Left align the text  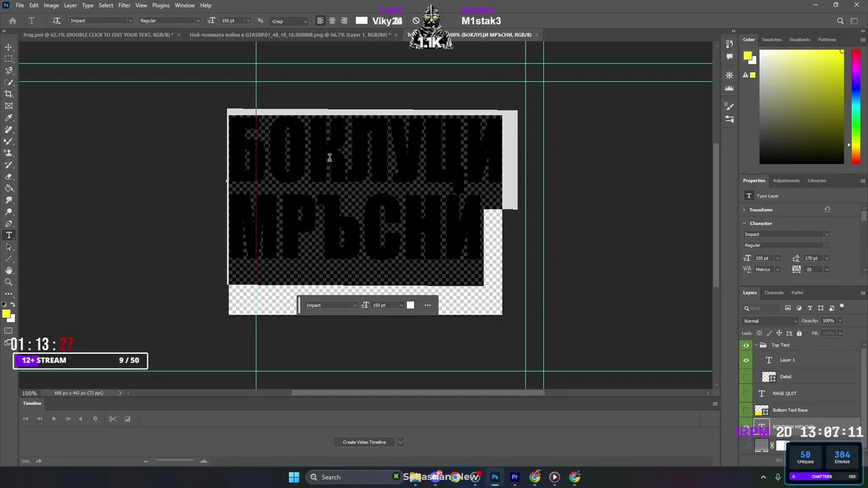pyautogui.click(x=320, y=20)
